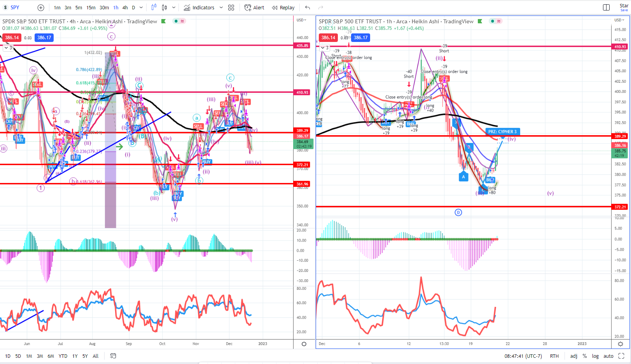631x364 pixels.
Task: Expand the indicator legend on 1h chart
Action: 324,48
